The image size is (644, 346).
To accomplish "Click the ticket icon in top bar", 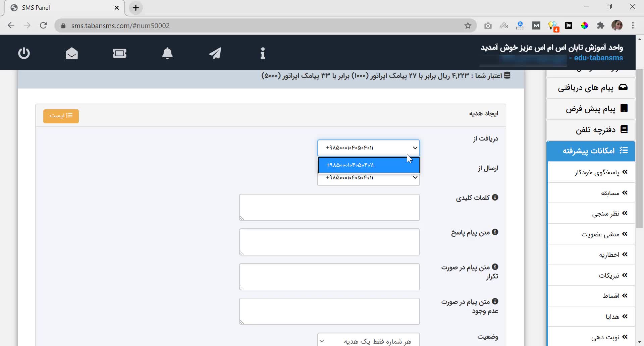I will click(x=119, y=53).
